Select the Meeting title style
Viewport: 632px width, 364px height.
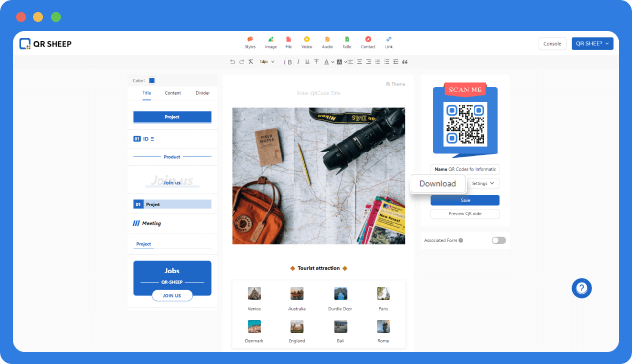click(147, 223)
